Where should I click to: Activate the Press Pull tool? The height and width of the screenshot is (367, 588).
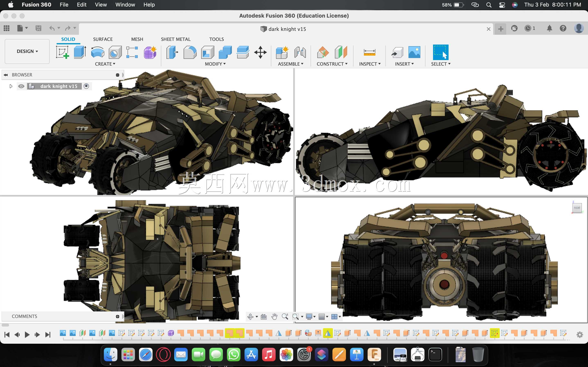click(172, 52)
